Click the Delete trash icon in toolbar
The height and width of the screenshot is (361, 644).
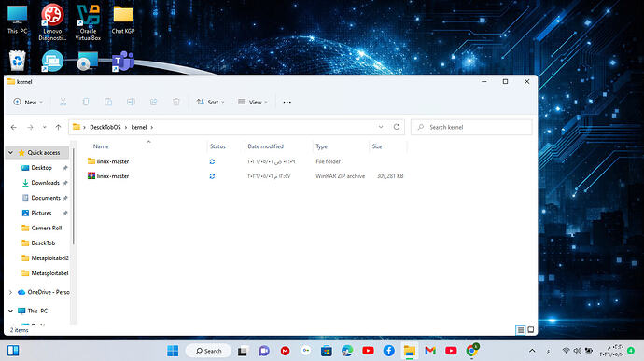tap(175, 102)
